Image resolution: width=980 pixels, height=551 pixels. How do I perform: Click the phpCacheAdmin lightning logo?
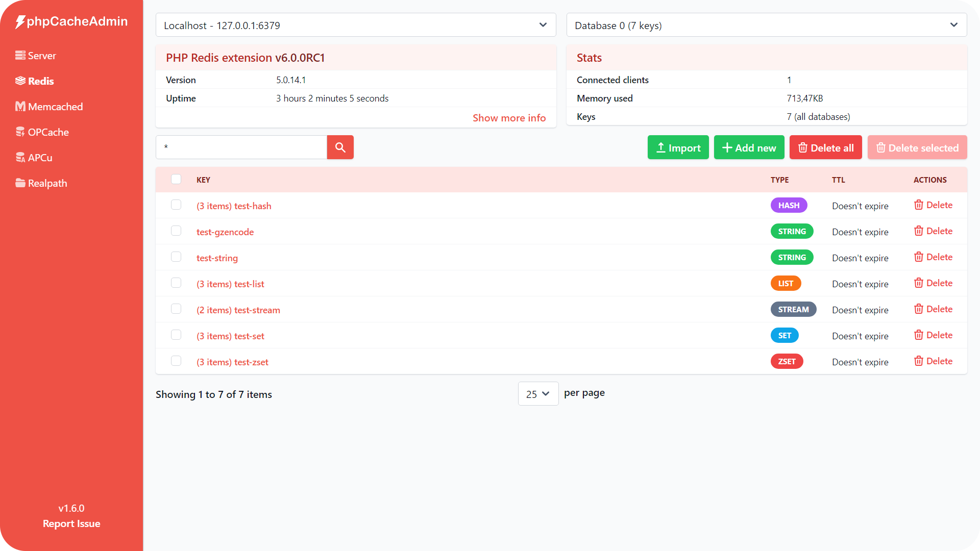[20, 21]
